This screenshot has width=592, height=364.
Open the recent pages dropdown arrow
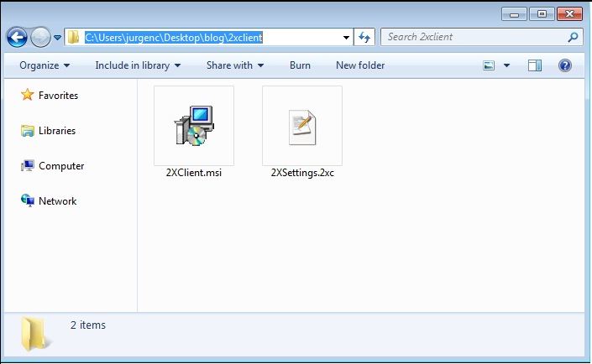click(57, 38)
